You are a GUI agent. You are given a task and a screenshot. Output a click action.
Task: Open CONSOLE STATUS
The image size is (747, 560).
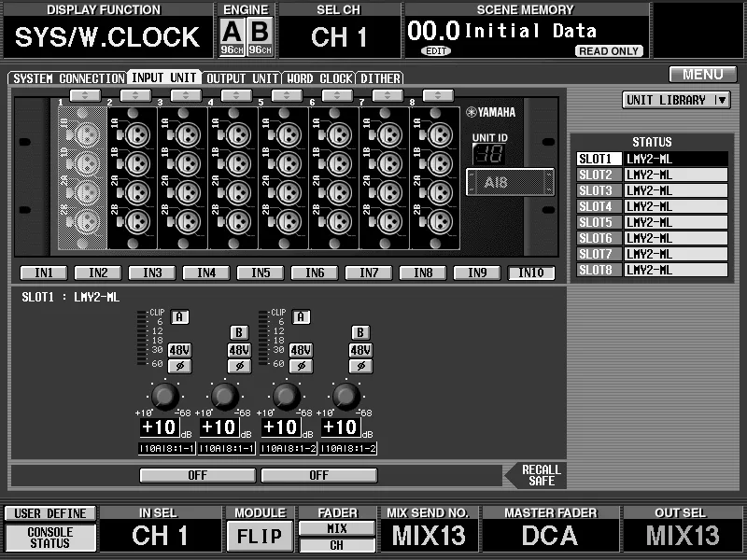tap(50, 538)
